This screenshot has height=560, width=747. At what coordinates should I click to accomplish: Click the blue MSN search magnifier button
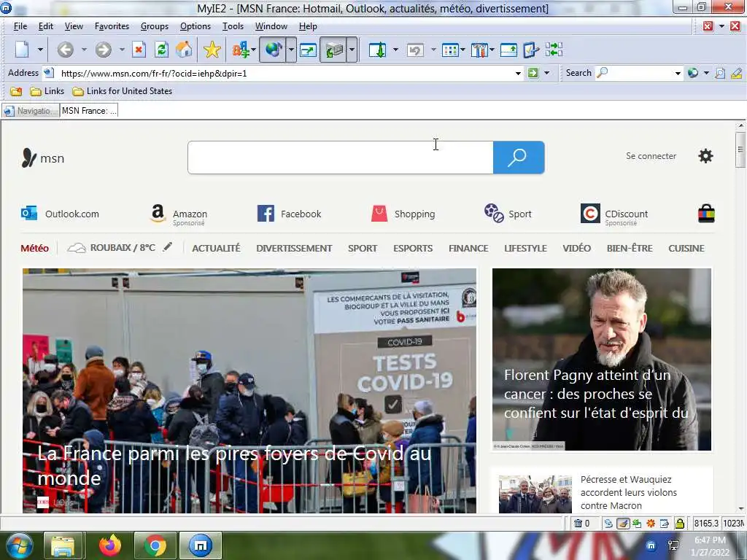[519, 157]
